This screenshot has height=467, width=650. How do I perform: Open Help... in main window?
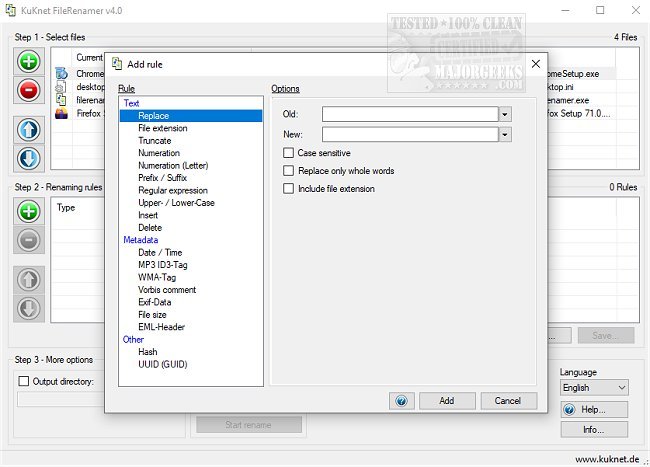pyautogui.click(x=594, y=410)
